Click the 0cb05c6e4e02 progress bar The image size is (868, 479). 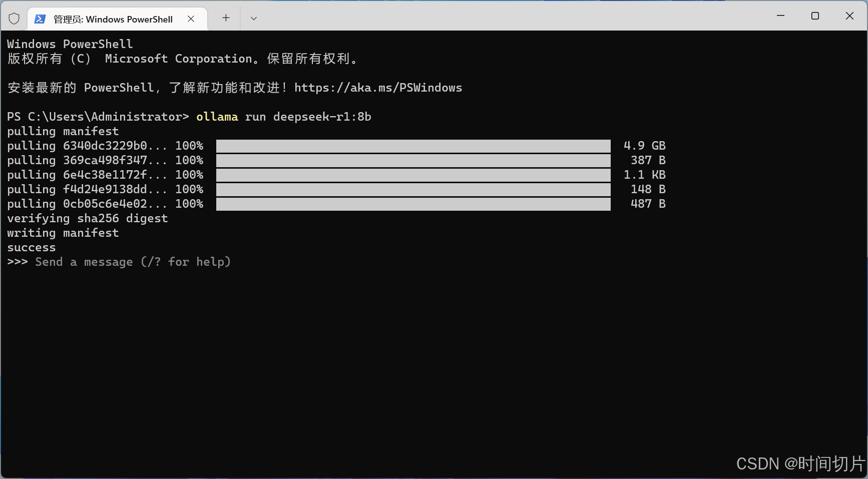click(413, 204)
